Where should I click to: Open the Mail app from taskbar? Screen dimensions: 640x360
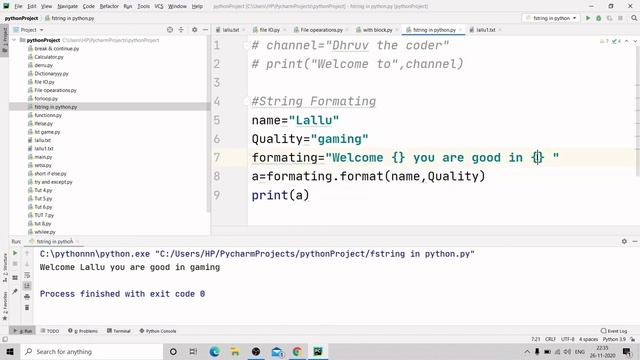click(x=277, y=351)
